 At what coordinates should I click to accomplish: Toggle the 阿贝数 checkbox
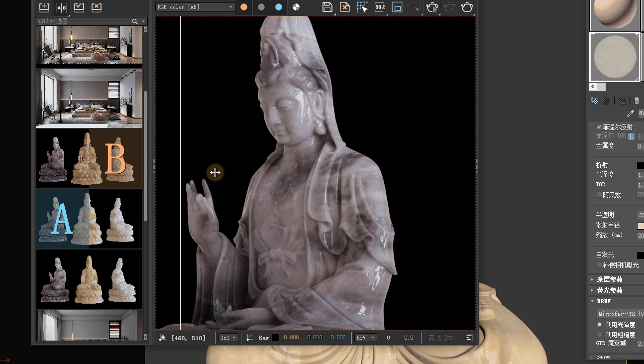click(x=599, y=195)
